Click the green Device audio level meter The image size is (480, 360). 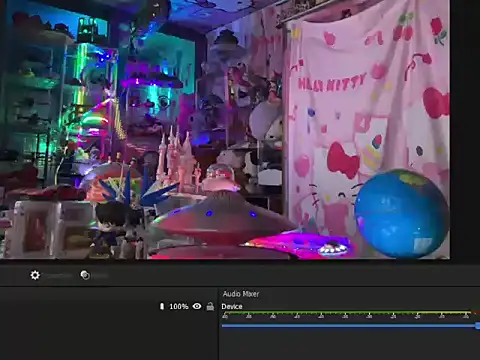[347, 313]
